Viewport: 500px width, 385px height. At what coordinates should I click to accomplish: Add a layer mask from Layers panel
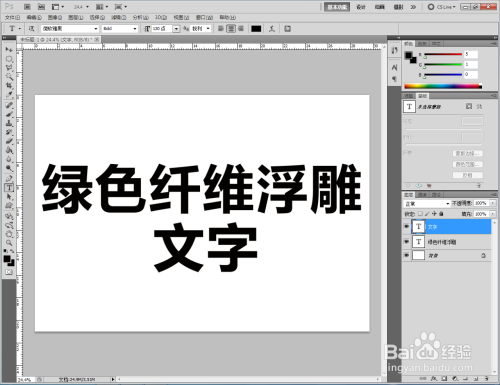pyautogui.click(x=444, y=379)
